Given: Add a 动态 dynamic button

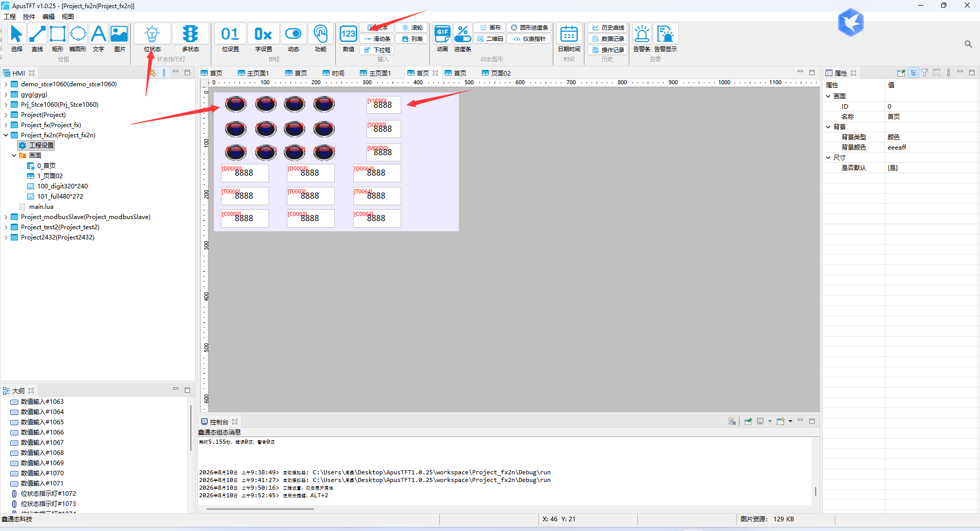Looking at the screenshot, I should pyautogui.click(x=293, y=38).
